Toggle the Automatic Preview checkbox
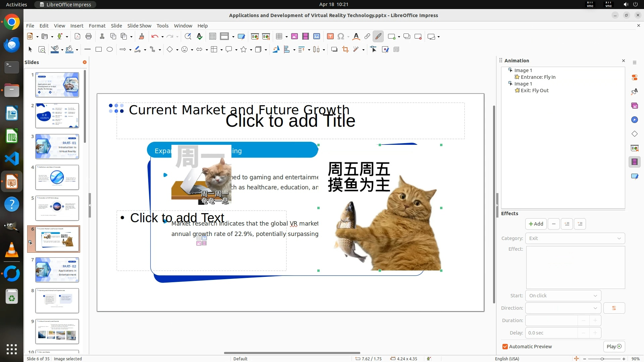Image resolution: width=644 pixels, height=362 pixels. coord(505,347)
